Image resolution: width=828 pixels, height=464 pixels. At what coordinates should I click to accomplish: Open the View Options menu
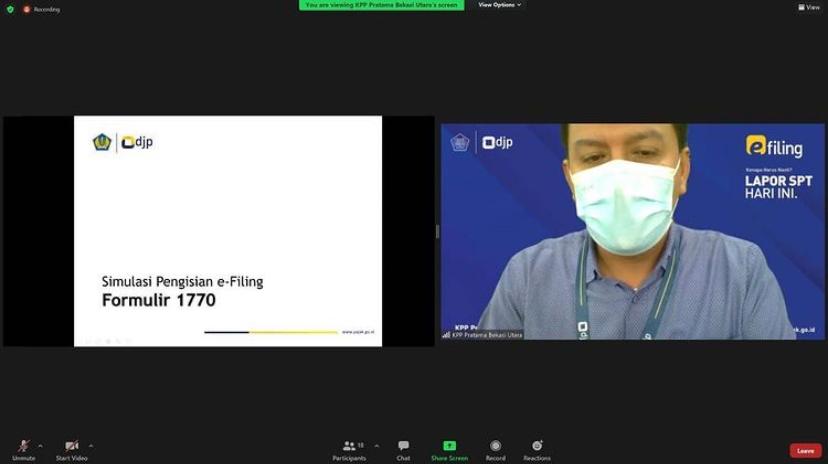coord(499,5)
